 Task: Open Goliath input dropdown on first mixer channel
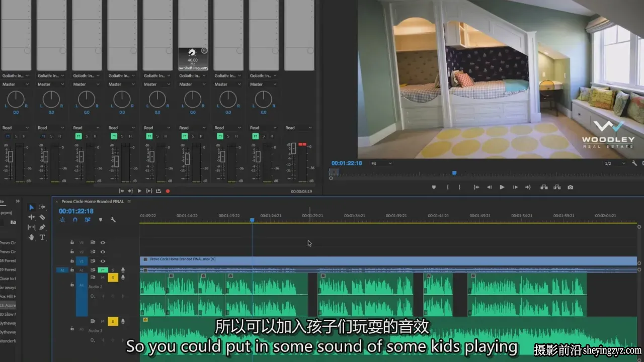[x=16, y=76]
